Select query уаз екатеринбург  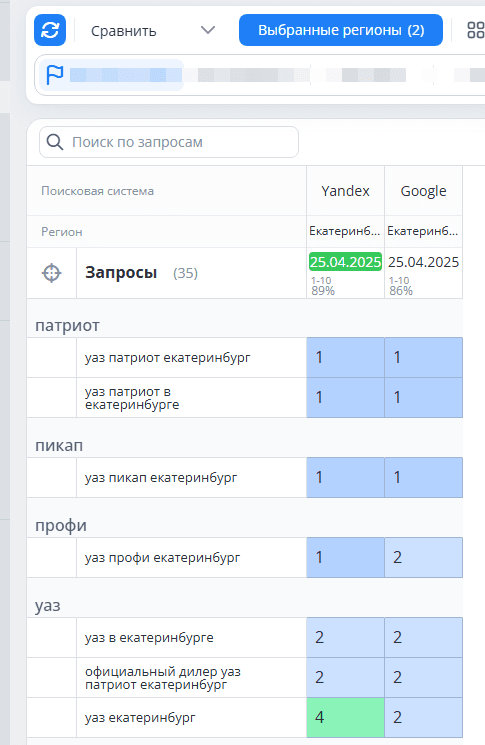point(140,717)
